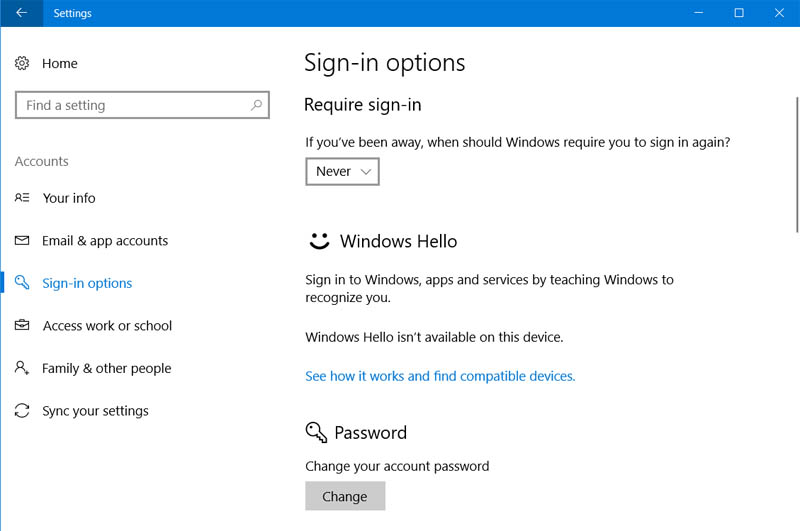The height and width of the screenshot is (531, 800).
Task: Click the Home gear icon
Action: [x=22, y=63]
